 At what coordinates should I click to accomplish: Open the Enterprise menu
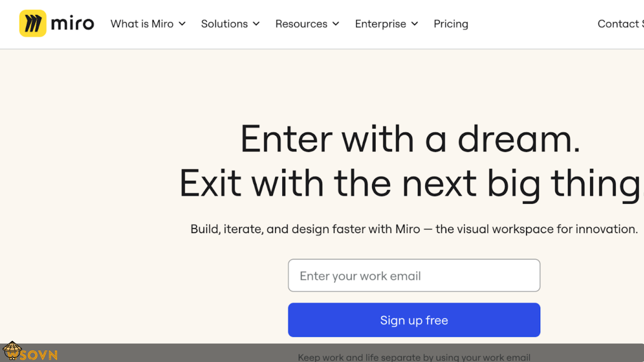click(386, 24)
